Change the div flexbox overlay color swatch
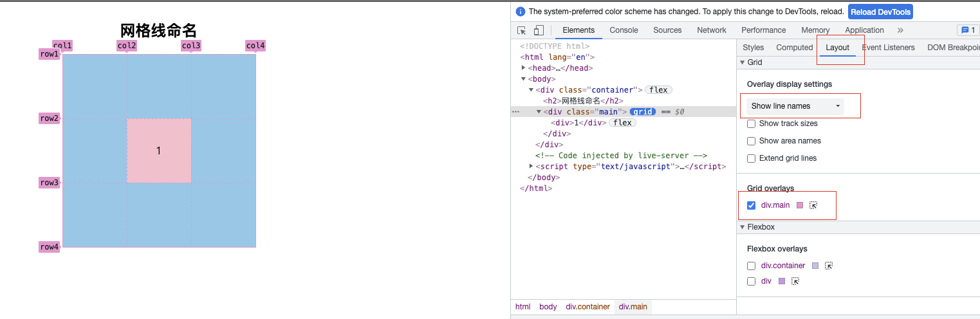This screenshot has width=980, height=319. pos(782,281)
